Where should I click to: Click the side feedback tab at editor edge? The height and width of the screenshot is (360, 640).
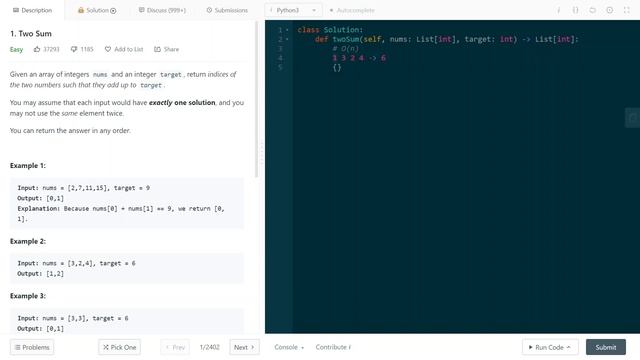click(x=633, y=118)
